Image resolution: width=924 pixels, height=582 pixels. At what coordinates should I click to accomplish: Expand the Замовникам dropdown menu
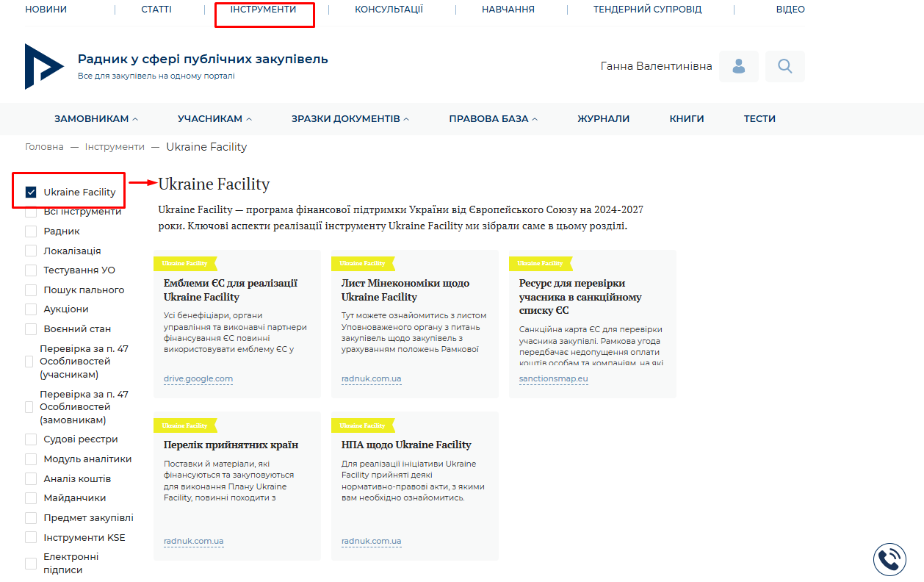click(x=95, y=118)
